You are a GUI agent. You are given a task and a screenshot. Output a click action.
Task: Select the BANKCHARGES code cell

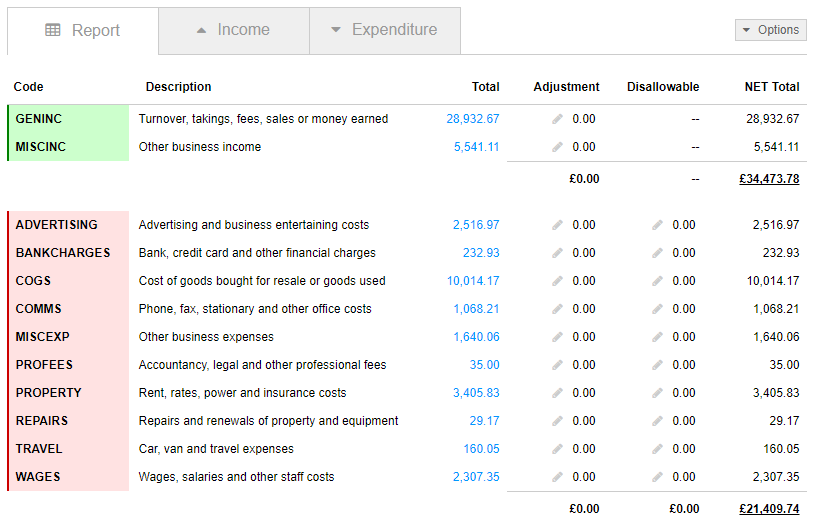63,253
